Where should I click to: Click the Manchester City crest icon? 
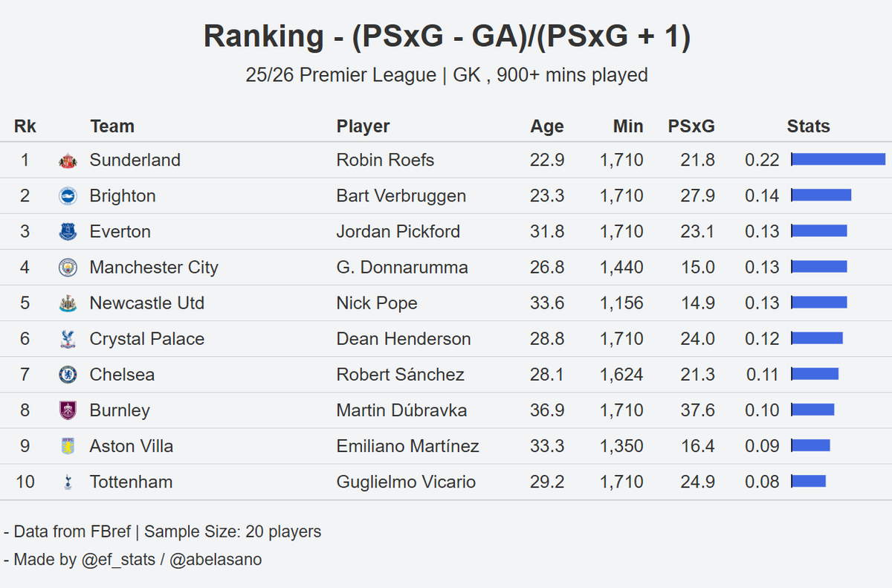coord(68,268)
